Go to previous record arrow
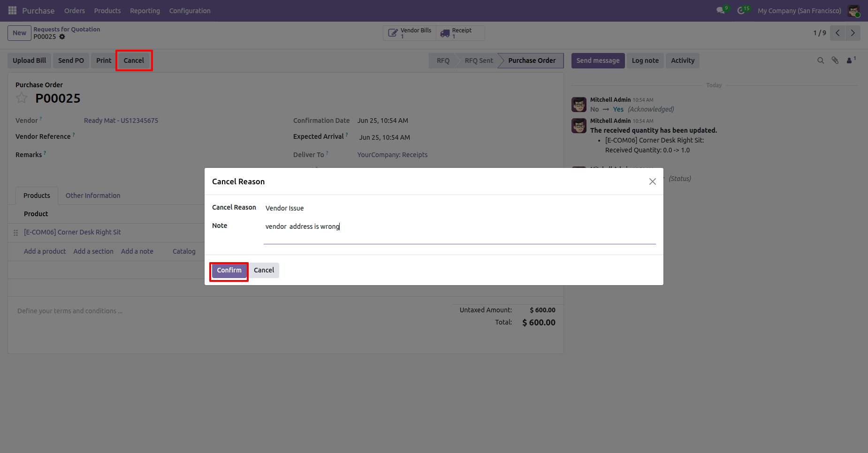Image resolution: width=868 pixels, height=453 pixels. click(x=838, y=33)
